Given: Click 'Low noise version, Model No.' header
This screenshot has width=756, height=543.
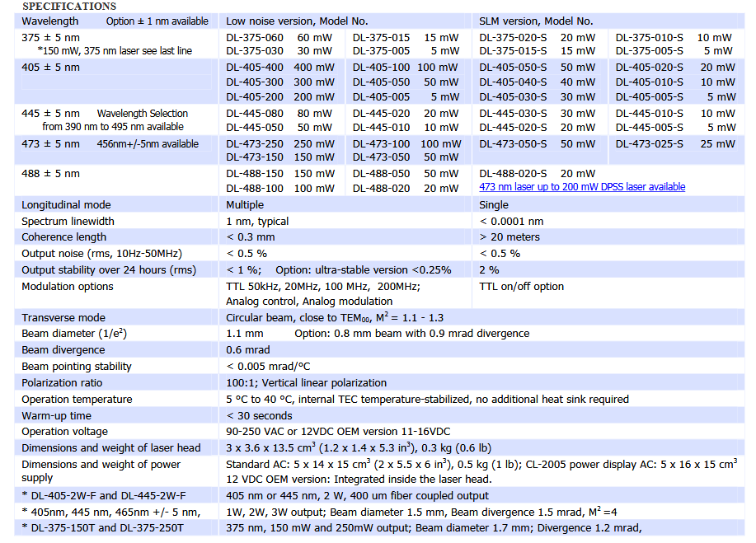Looking at the screenshot, I should pos(297,21).
